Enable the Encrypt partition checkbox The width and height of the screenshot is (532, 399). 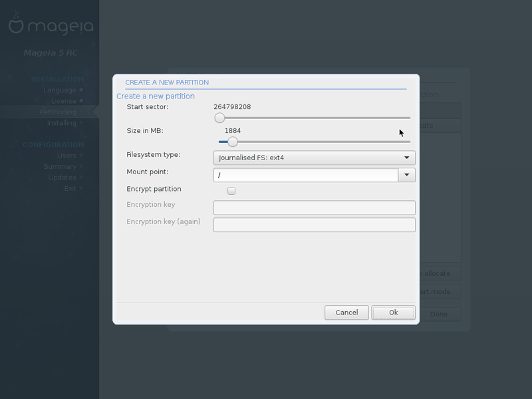231,191
